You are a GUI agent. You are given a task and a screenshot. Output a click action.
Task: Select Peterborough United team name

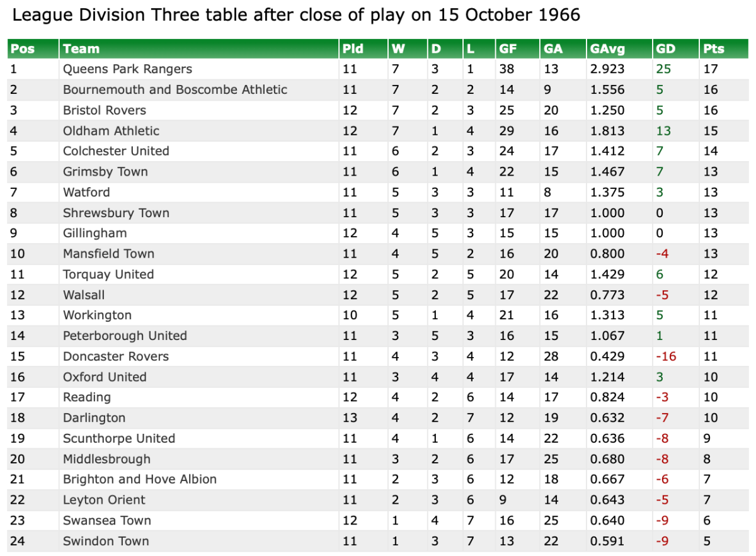pos(125,336)
